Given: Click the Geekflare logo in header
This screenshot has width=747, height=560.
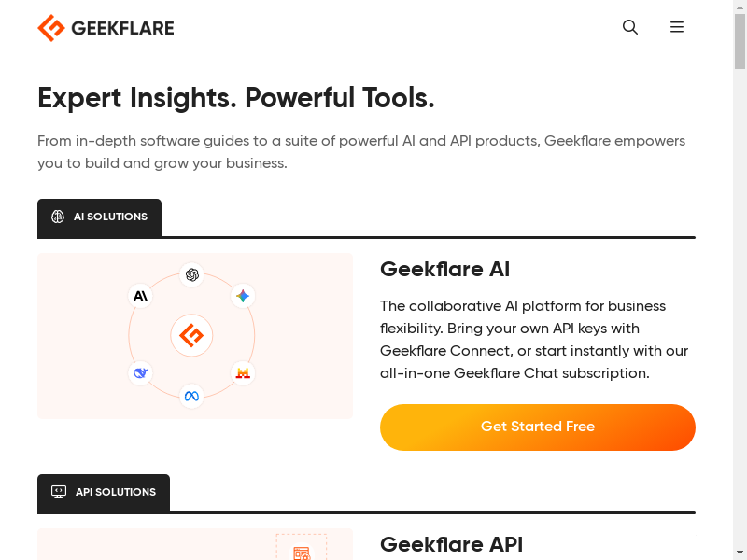Looking at the screenshot, I should point(106,28).
